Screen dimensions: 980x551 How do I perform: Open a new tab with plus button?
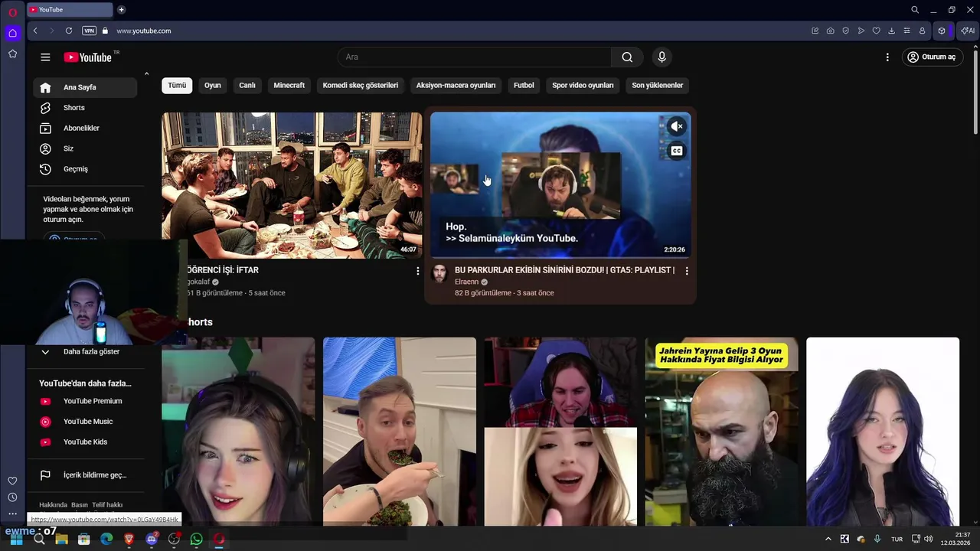(121, 10)
